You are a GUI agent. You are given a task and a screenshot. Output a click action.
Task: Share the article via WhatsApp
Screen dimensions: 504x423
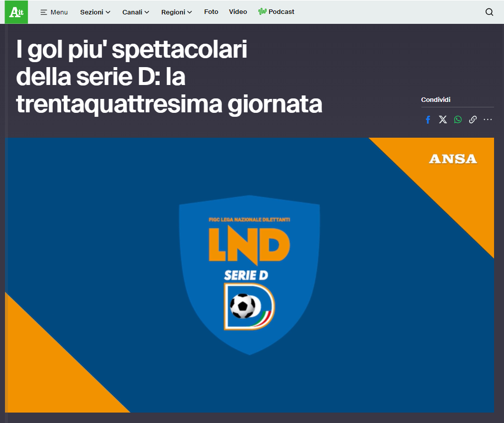pyautogui.click(x=458, y=120)
